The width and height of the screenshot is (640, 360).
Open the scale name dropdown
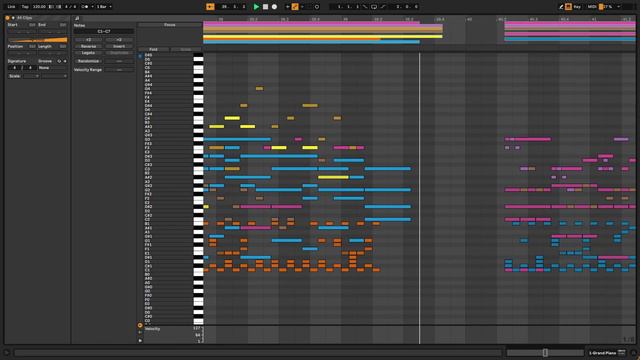[x=54, y=76]
